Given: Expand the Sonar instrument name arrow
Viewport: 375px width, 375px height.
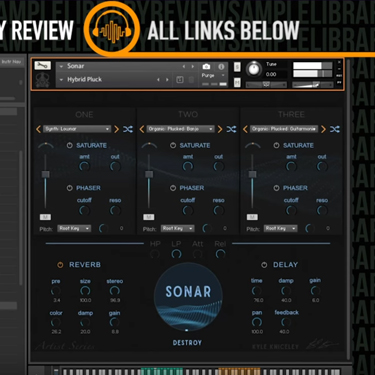Looking at the screenshot, I should 61,66.
